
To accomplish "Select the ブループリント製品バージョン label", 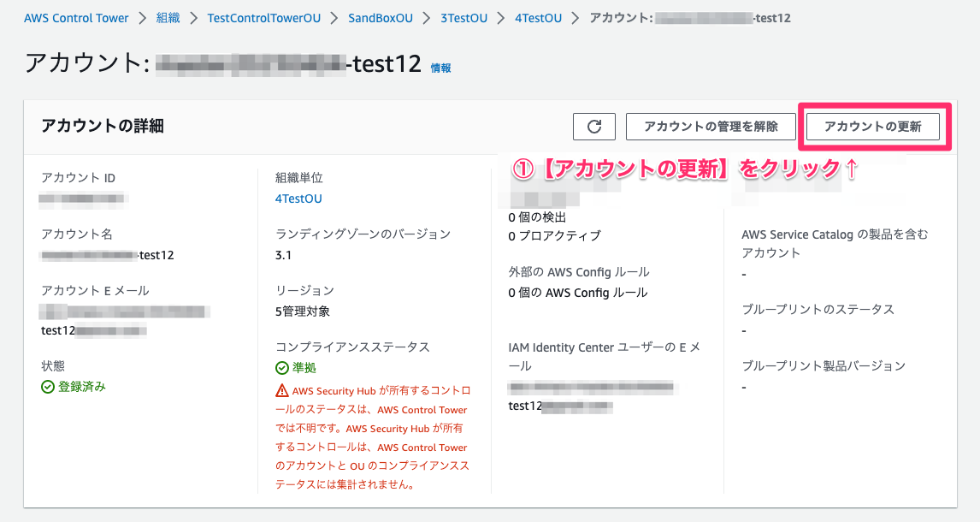I will [x=824, y=365].
